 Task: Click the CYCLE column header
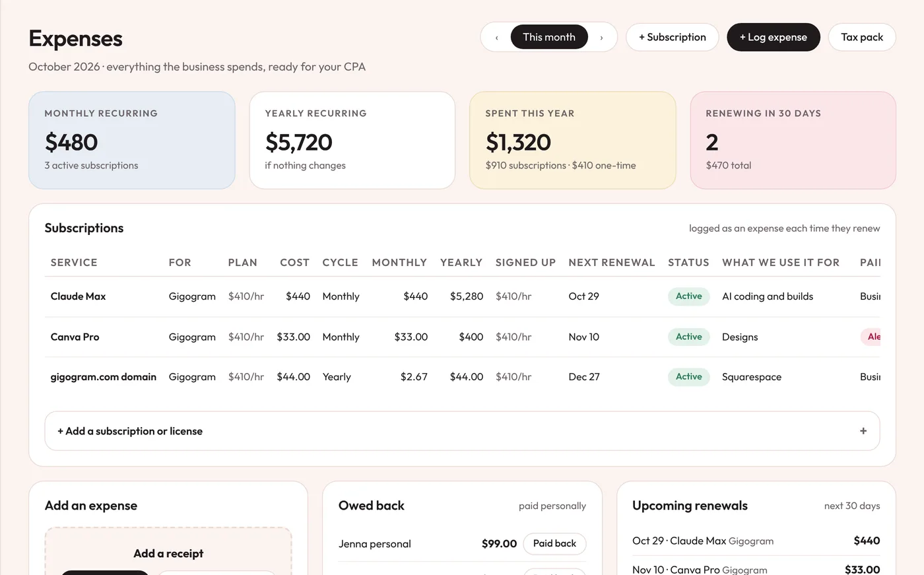coord(340,262)
